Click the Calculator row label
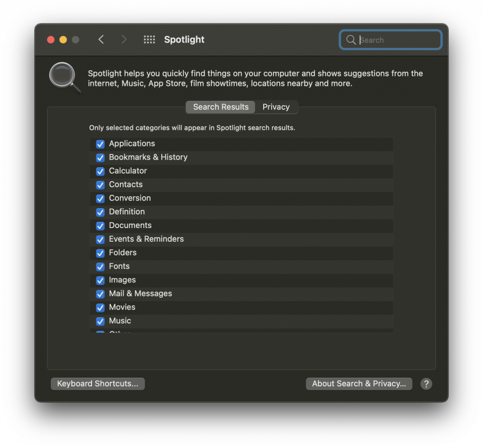 point(128,170)
